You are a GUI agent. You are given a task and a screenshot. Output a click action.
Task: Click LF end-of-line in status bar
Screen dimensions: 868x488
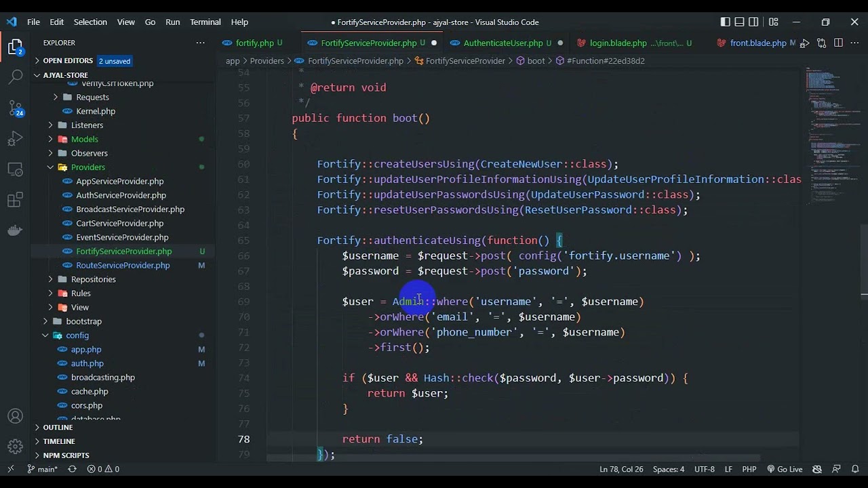[728, 469]
